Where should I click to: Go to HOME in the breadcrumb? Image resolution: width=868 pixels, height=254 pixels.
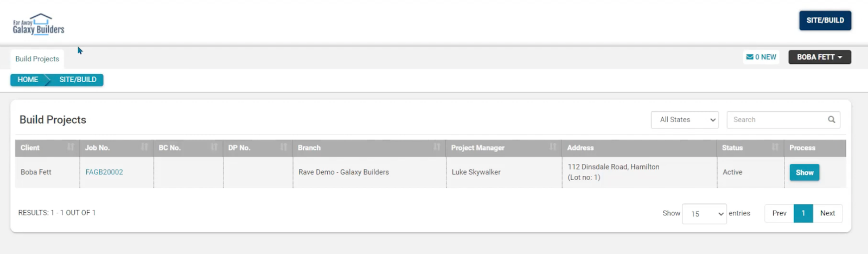tap(28, 80)
